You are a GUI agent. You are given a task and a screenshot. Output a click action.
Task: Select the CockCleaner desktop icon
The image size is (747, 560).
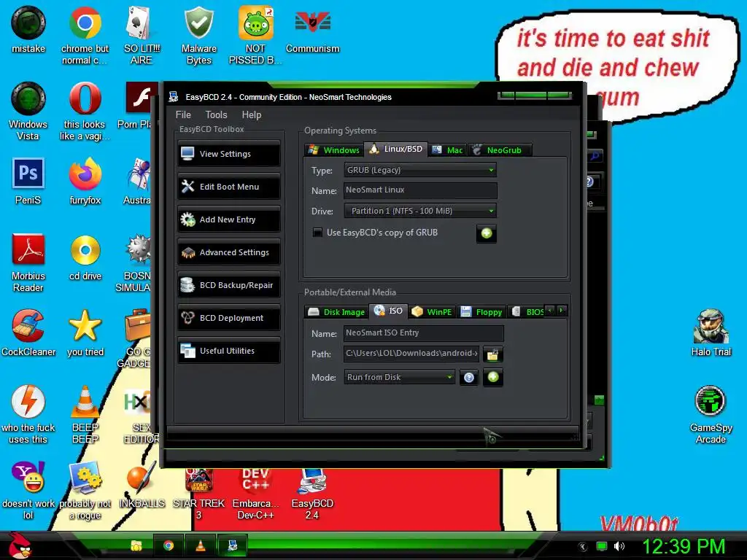click(x=28, y=332)
